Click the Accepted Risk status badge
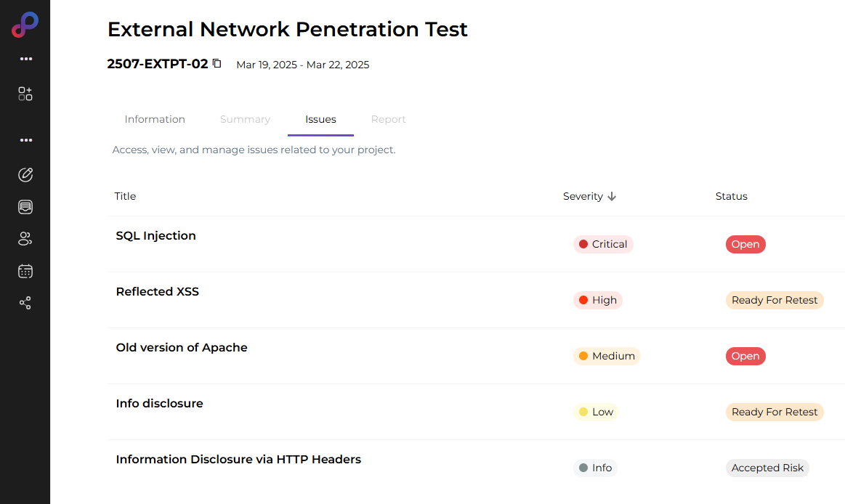The width and height of the screenshot is (845, 504). [767, 468]
